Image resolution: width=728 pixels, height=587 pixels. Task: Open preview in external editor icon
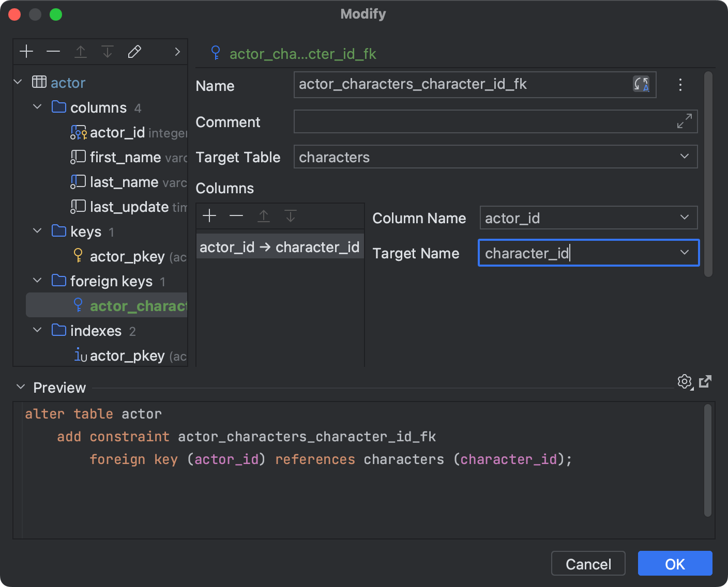click(x=705, y=381)
